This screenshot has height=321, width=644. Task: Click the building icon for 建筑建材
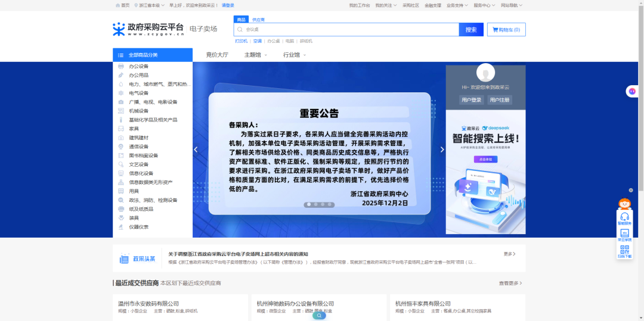pos(120,138)
